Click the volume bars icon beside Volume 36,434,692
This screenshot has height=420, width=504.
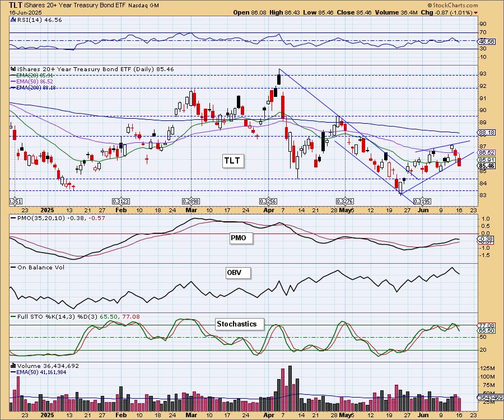click(x=13, y=366)
